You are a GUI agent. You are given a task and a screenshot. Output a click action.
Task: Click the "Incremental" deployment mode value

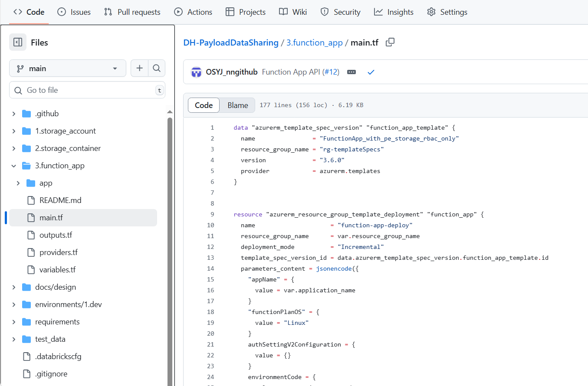coord(361,247)
